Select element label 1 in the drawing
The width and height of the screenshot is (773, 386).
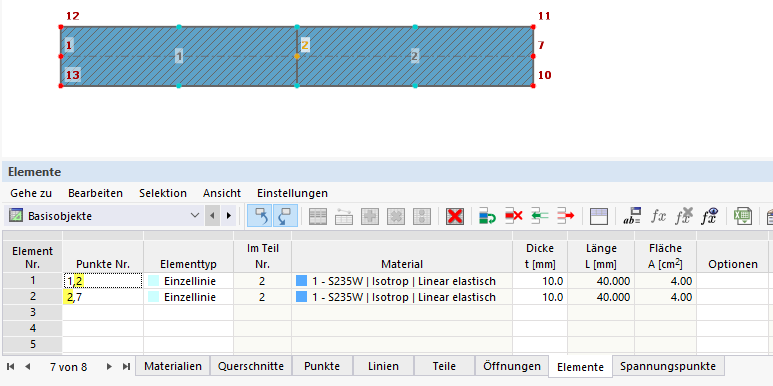pos(179,57)
